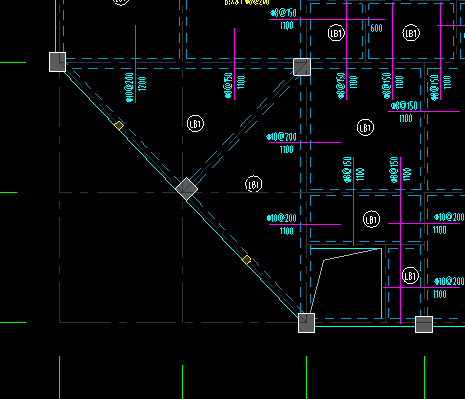Select the topmost horizontal Φ8@150 1100 label
This screenshot has height=399, width=465.
point(283,19)
